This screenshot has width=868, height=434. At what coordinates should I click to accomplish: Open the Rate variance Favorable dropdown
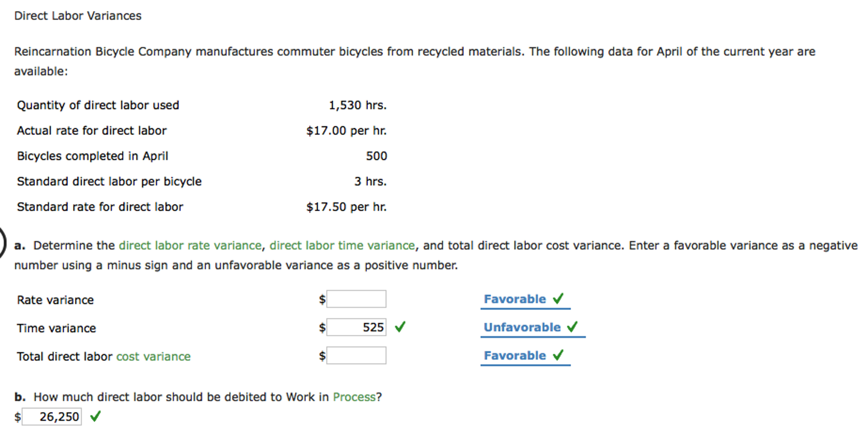point(515,299)
